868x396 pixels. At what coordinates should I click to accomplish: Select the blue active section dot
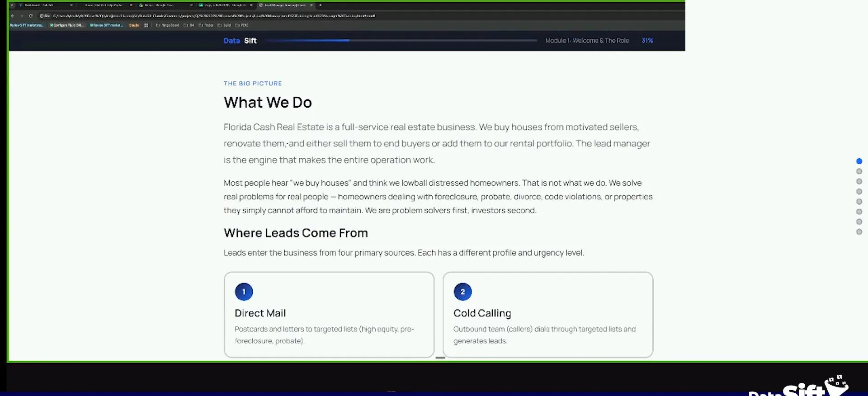click(x=859, y=161)
